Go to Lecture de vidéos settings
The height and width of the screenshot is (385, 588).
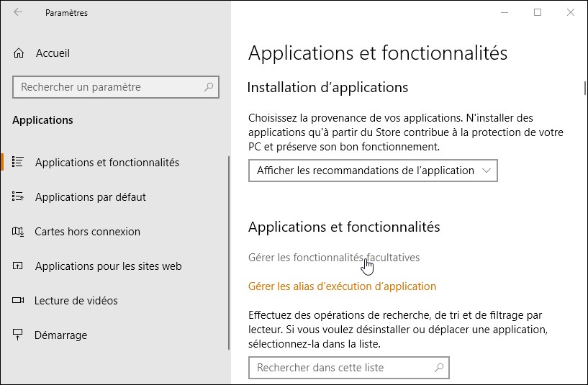click(x=76, y=301)
